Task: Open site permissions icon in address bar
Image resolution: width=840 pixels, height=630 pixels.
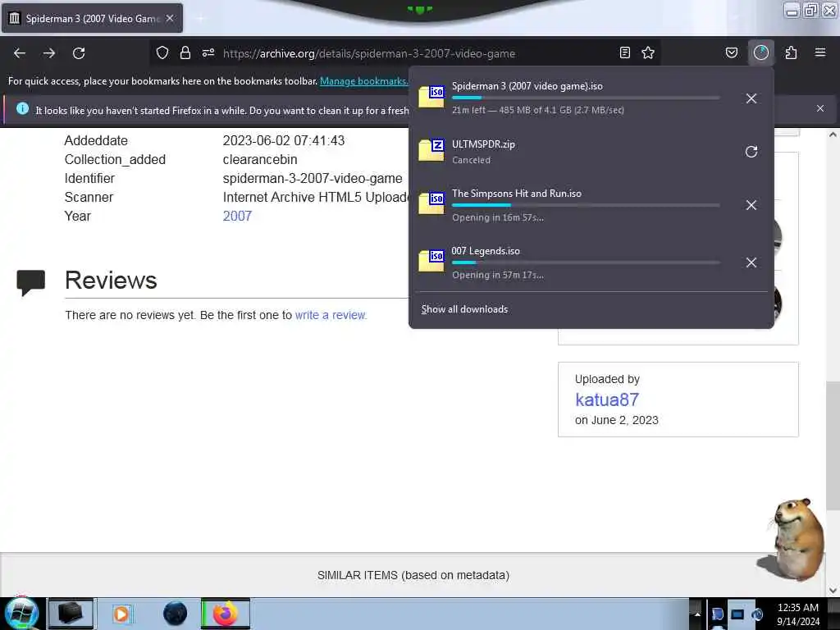Action: tap(208, 52)
